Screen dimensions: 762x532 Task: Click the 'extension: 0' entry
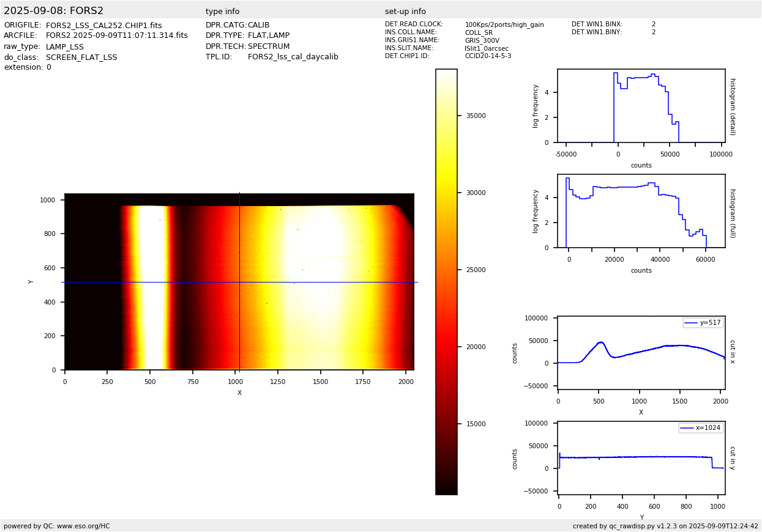coord(28,68)
